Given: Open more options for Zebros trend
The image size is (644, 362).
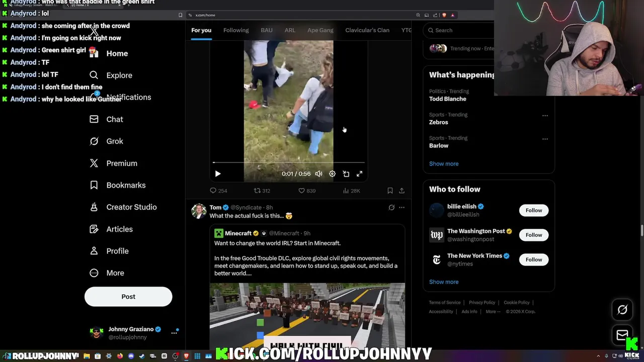Looking at the screenshot, I should [x=545, y=116].
